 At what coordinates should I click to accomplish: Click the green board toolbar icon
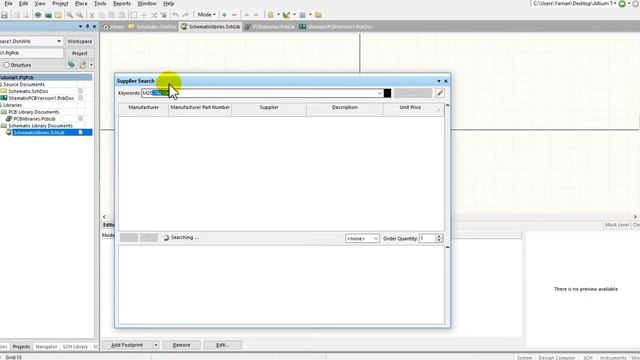[48, 15]
